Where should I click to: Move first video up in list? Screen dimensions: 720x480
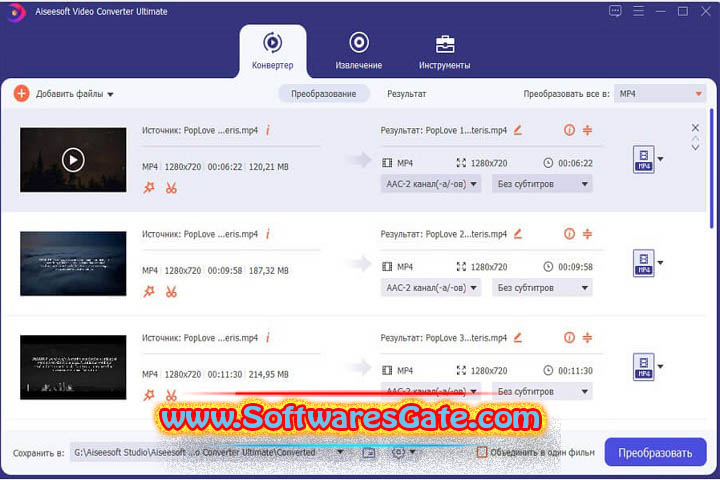695,138
